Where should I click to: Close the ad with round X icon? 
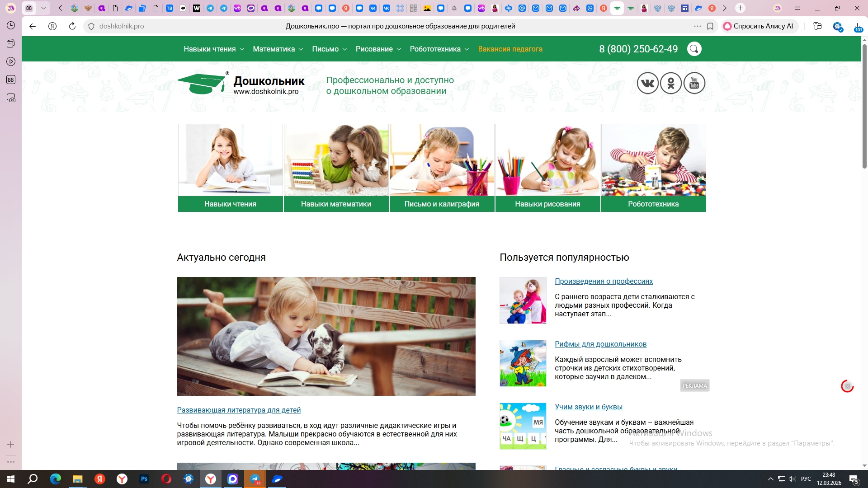(x=847, y=386)
